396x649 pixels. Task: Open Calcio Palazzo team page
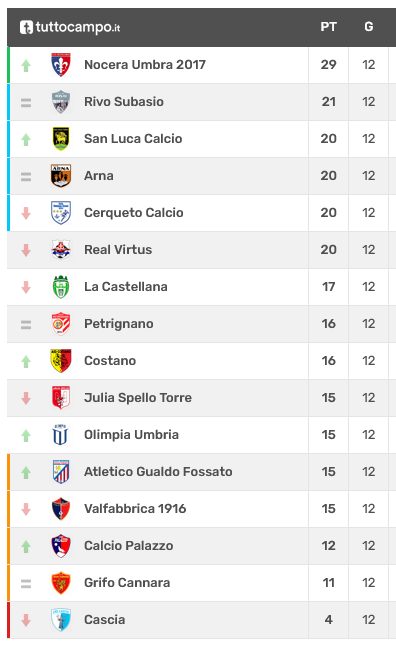click(129, 546)
